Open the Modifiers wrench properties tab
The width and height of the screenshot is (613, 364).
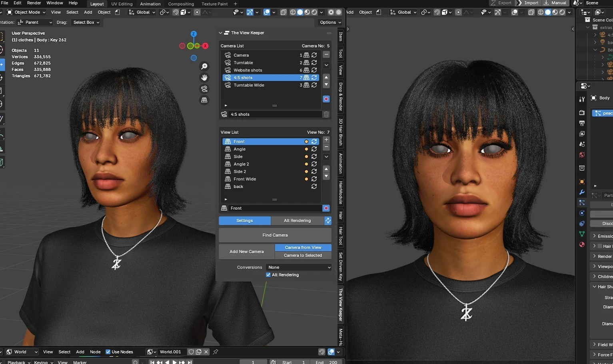click(582, 192)
